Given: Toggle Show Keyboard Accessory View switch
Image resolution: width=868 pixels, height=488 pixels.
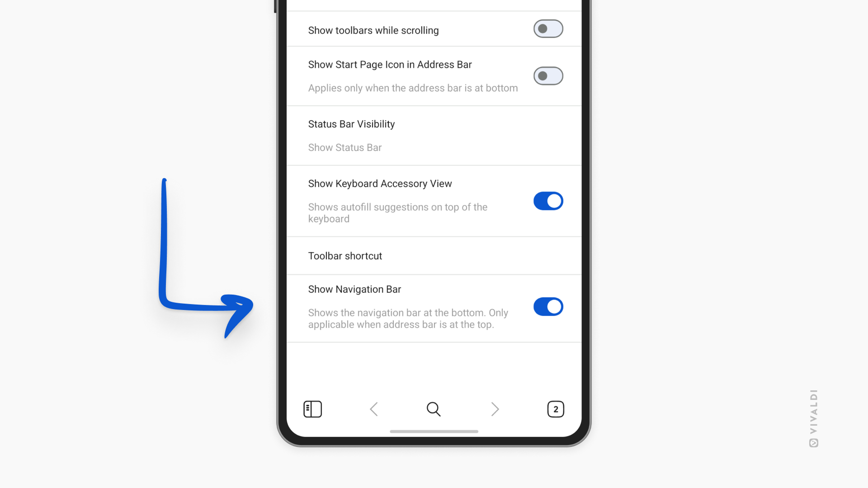Looking at the screenshot, I should point(547,200).
